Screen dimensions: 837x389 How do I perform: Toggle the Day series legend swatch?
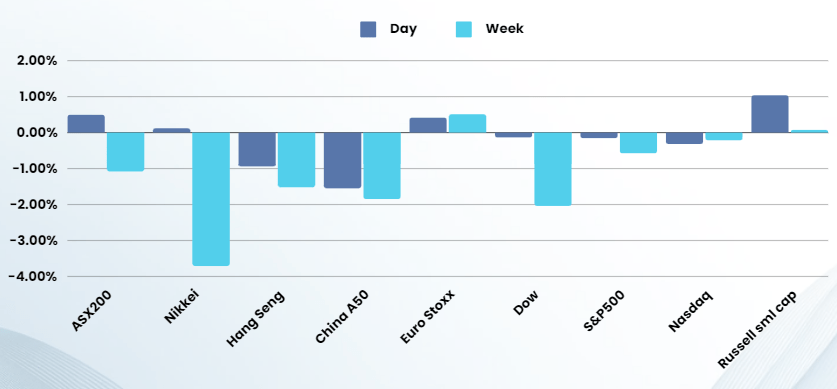[x=368, y=29]
